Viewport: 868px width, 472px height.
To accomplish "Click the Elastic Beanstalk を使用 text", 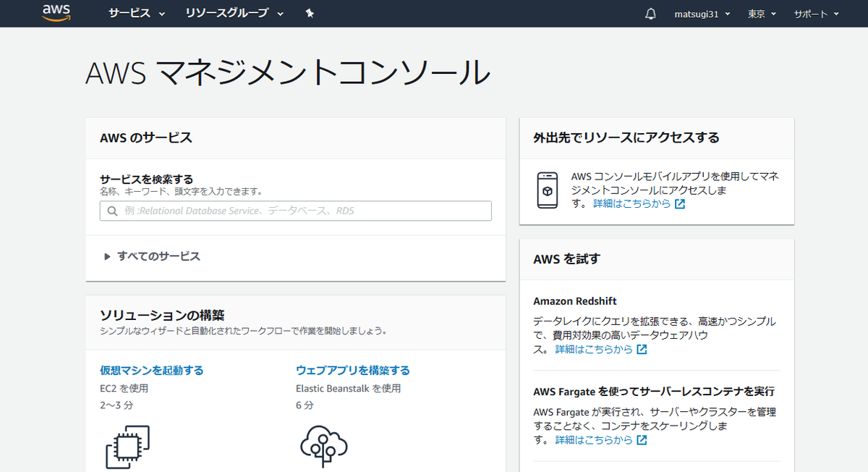I will point(348,389).
